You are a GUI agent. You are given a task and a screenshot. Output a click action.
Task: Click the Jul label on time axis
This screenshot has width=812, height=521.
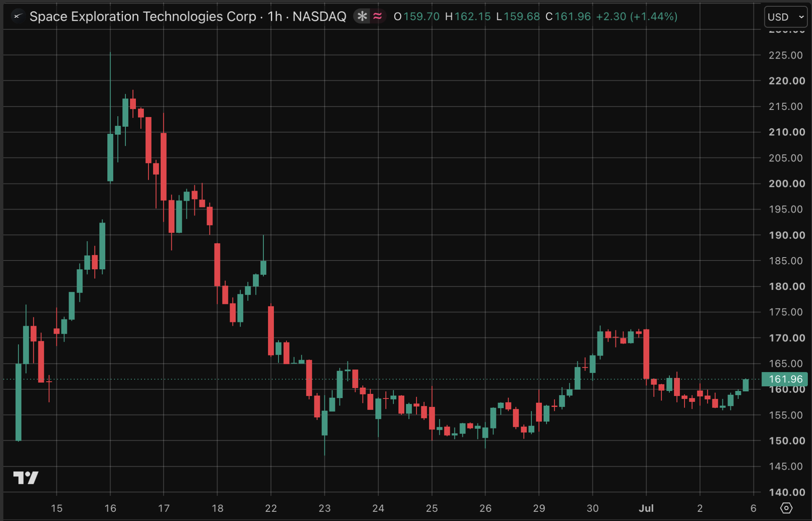tap(646, 508)
